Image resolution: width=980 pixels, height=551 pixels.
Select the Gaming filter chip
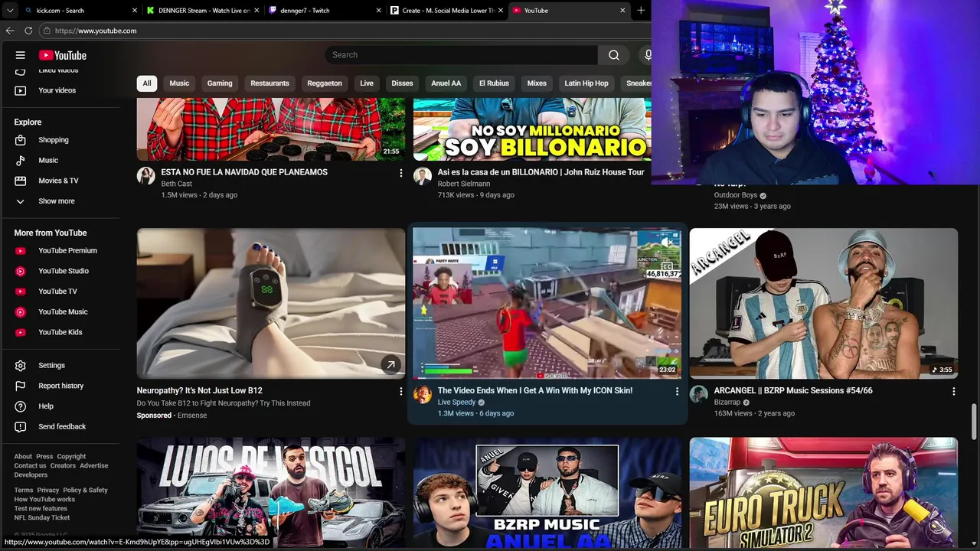click(220, 83)
